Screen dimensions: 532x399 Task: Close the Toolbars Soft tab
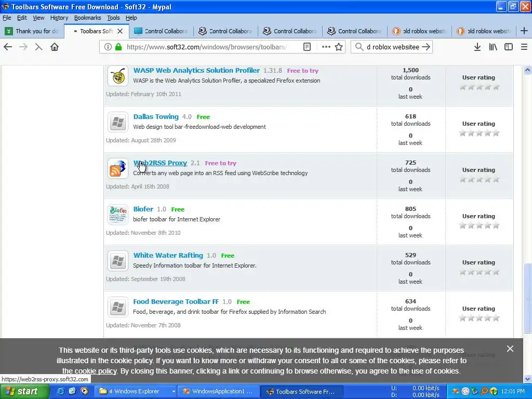click(x=120, y=31)
